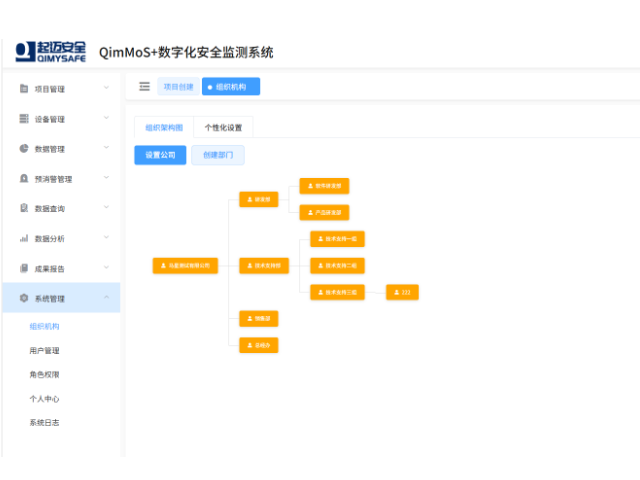The image size is (640, 480).
Task: Click the 数据管理 pie chart icon
Action: 24,149
